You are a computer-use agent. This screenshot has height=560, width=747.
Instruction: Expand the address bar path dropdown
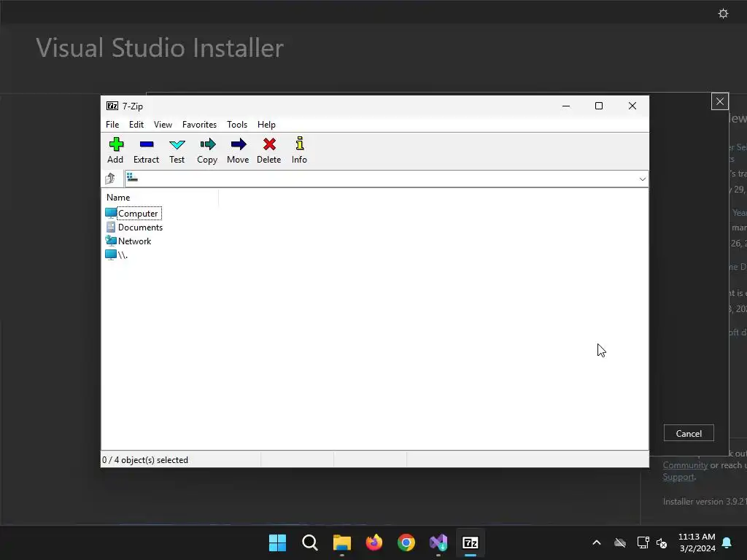[642, 179]
